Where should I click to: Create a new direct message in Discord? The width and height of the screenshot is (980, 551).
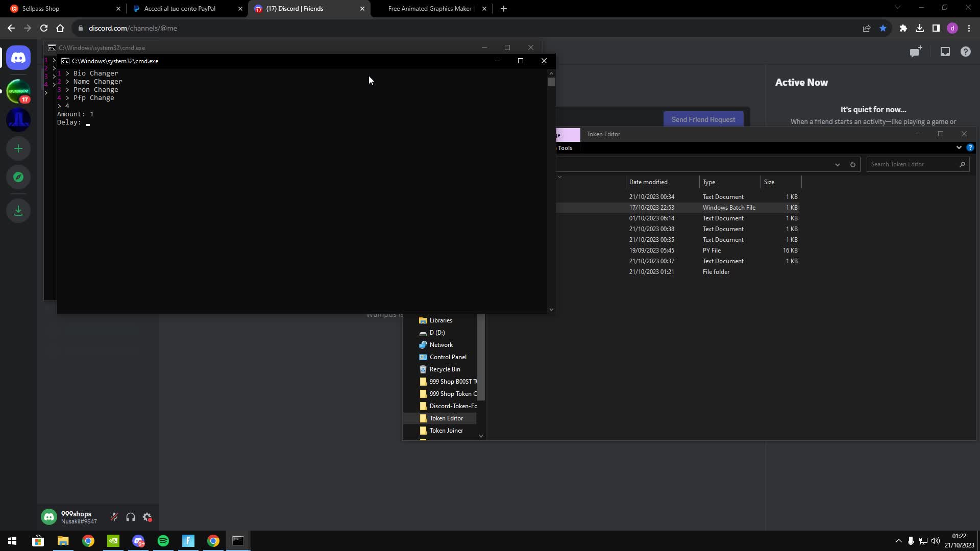click(915, 52)
